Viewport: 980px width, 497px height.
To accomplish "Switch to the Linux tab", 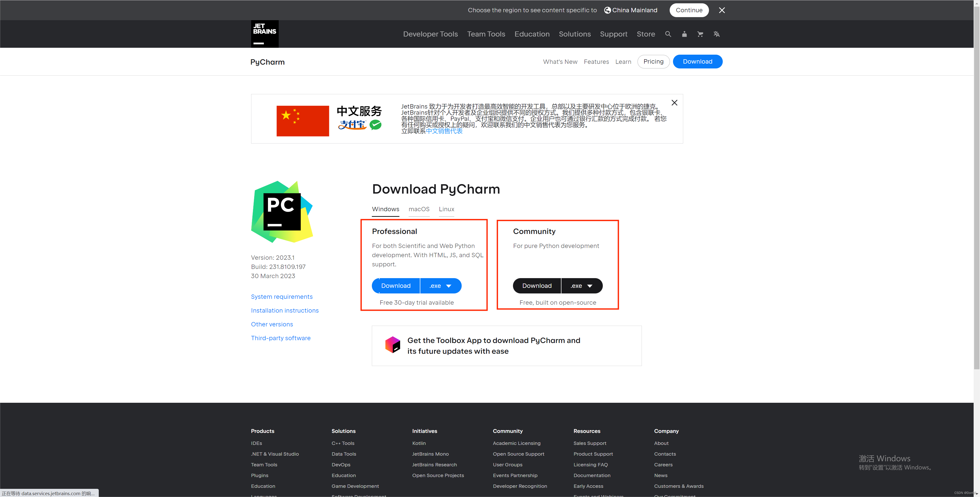I will [446, 209].
